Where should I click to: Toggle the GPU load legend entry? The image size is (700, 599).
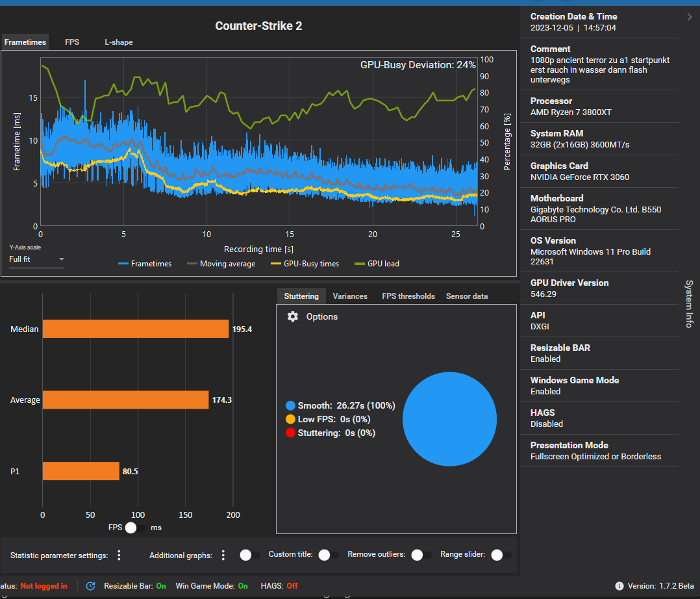click(377, 264)
